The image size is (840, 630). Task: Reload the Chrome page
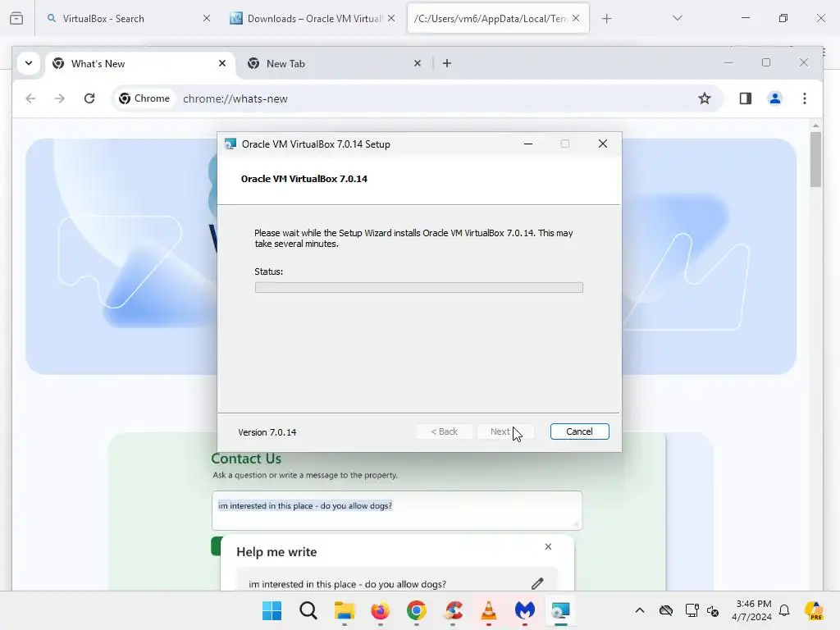pos(89,98)
